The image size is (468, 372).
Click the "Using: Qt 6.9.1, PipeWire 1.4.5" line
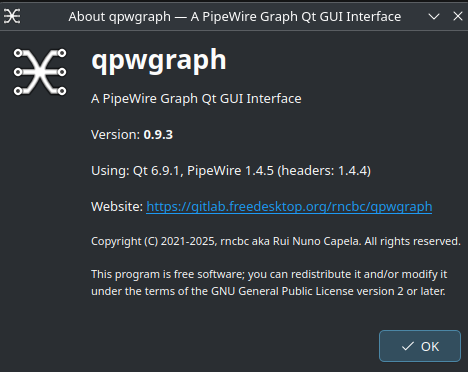pyautogui.click(x=231, y=171)
